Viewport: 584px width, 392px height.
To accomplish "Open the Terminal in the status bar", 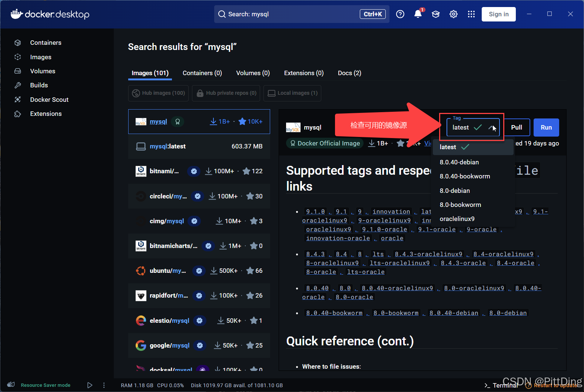I will point(501,385).
